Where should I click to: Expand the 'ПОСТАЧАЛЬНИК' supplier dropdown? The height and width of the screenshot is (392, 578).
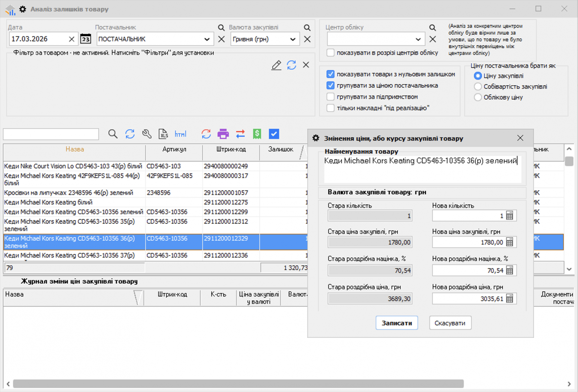point(207,39)
